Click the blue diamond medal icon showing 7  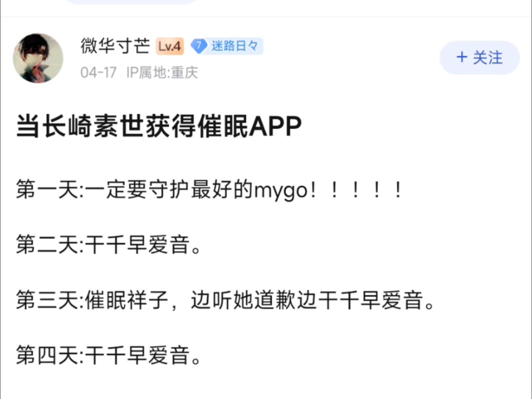(199, 46)
